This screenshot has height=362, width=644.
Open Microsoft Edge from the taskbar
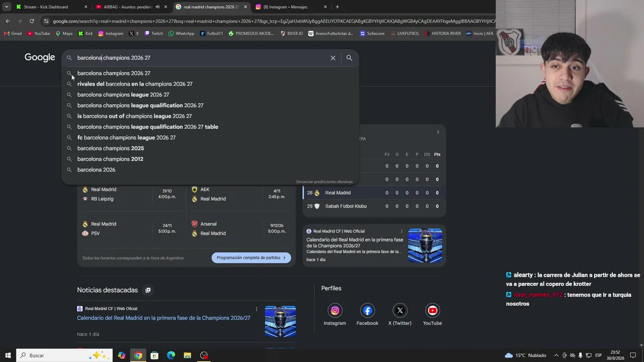tap(171, 355)
